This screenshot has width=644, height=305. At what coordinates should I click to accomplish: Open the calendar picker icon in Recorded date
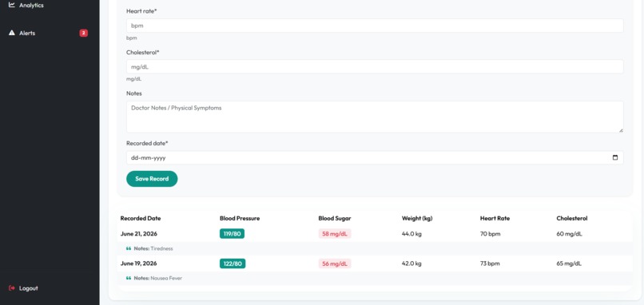pos(615,157)
